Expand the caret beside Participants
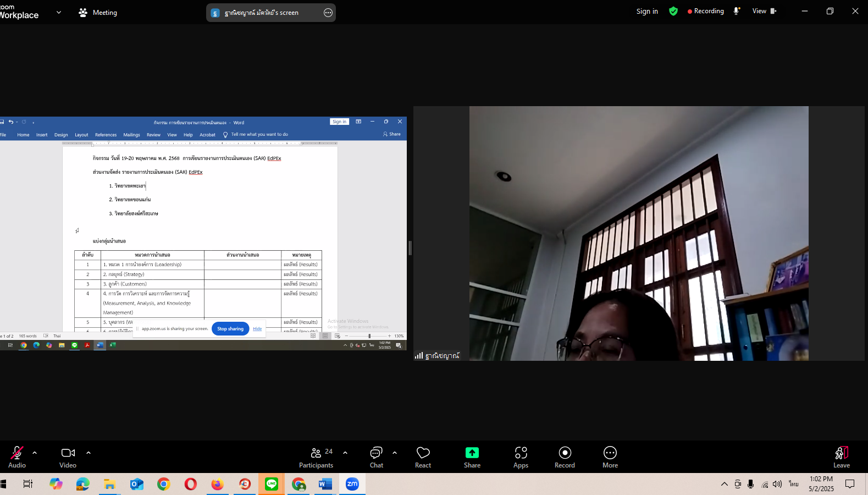Screen dimensions: 868x495 point(345,453)
